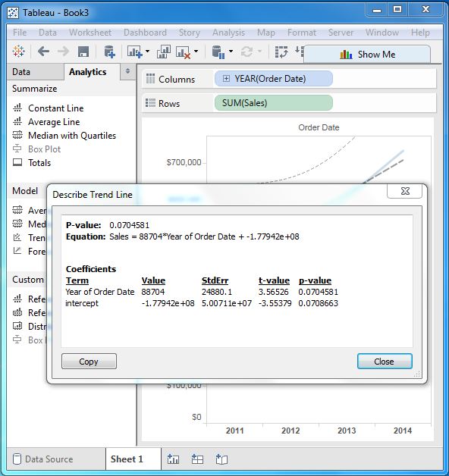Expand the YEAR(Order Date) pill plus sign

tap(226, 79)
